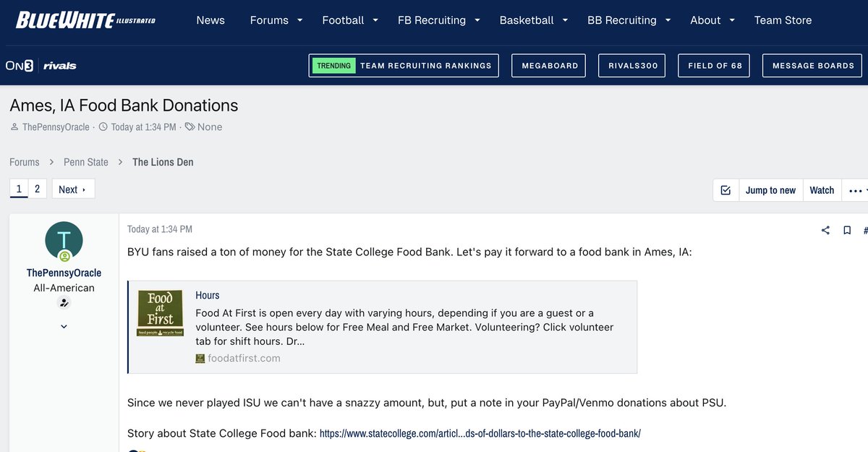The image size is (868, 452).
Task: Open the post timestamp Today at 1:34 PM
Action: tap(160, 229)
